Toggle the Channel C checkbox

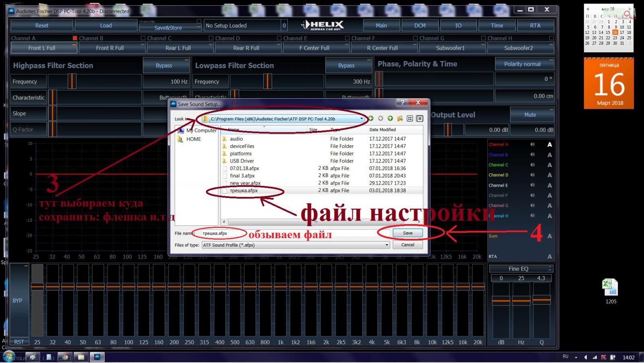point(211,38)
